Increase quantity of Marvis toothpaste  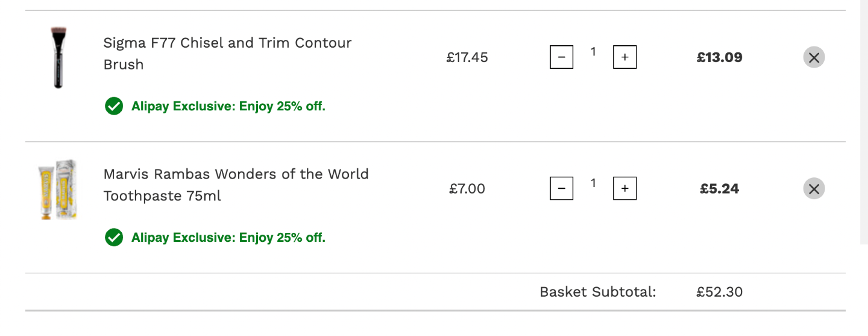[x=625, y=189]
